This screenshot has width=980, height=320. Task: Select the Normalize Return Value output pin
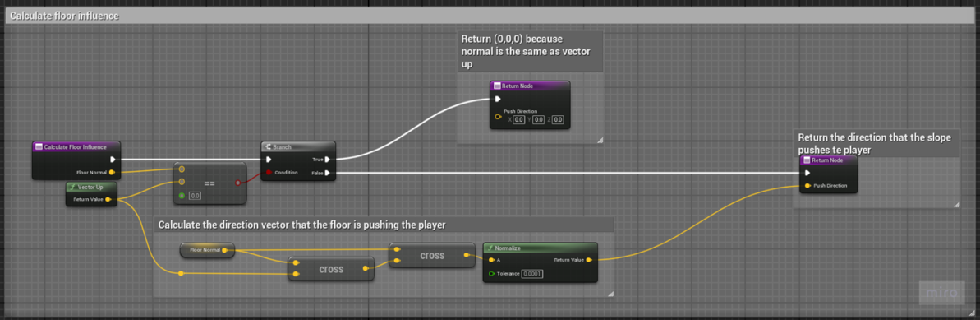[x=589, y=259]
